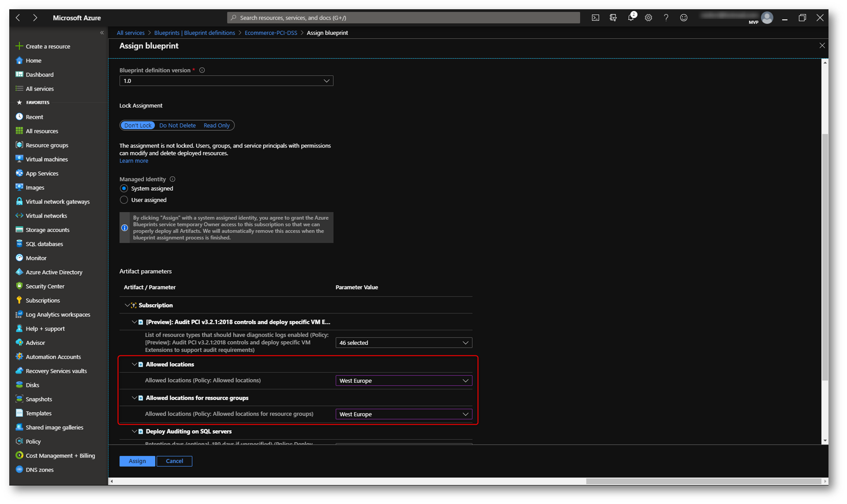This screenshot has width=847, height=504.
Task: Open the notifications bell
Action: pos(631,18)
